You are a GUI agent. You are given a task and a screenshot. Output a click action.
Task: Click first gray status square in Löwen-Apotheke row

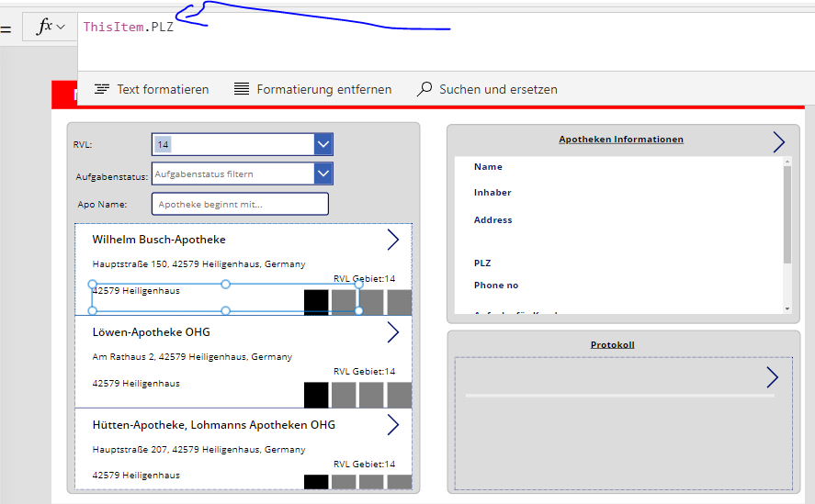344,395
